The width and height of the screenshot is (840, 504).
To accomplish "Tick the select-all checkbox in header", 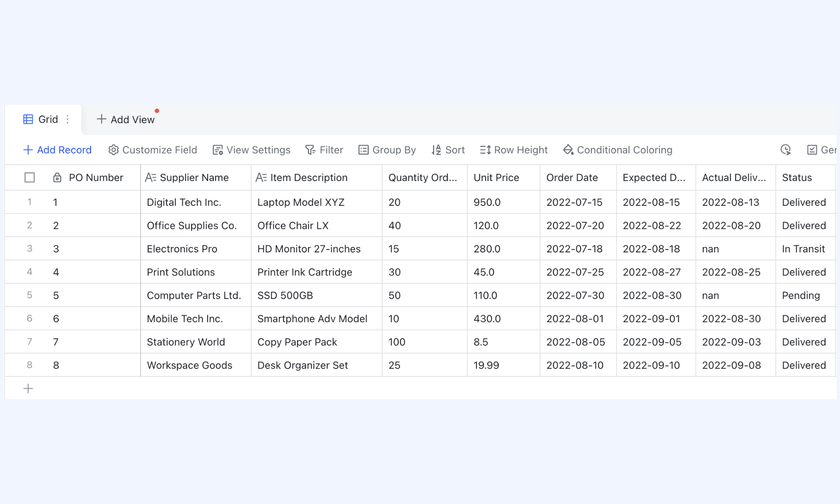I will pyautogui.click(x=29, y=178).
